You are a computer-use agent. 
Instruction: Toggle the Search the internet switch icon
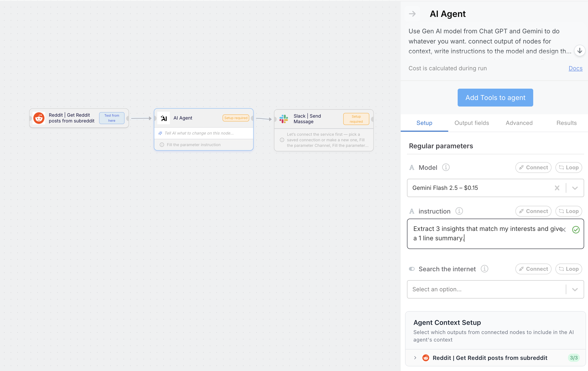(412, 269)
